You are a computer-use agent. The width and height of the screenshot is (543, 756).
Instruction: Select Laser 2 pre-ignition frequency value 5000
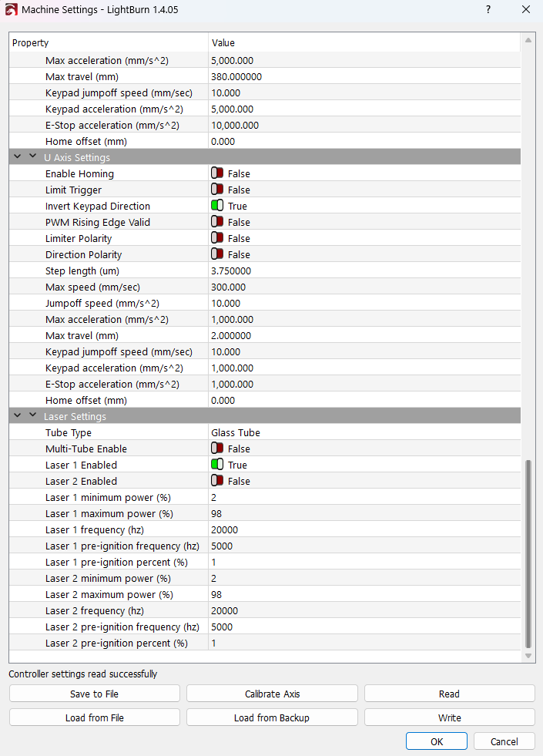coord(222,627)
